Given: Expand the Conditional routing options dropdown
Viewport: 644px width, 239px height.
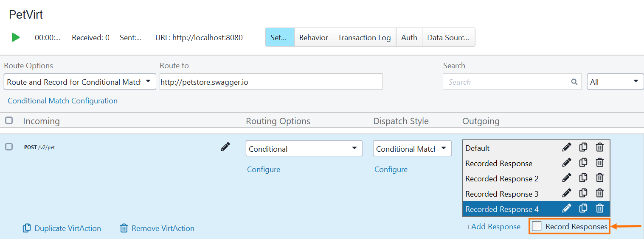Looking at the screenshot, I should 304,149.
